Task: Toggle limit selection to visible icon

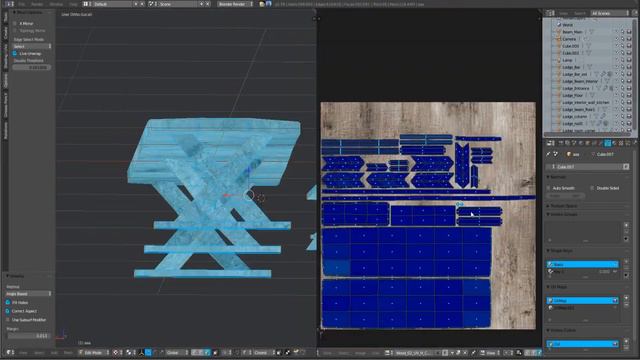Action: [216, 352]
